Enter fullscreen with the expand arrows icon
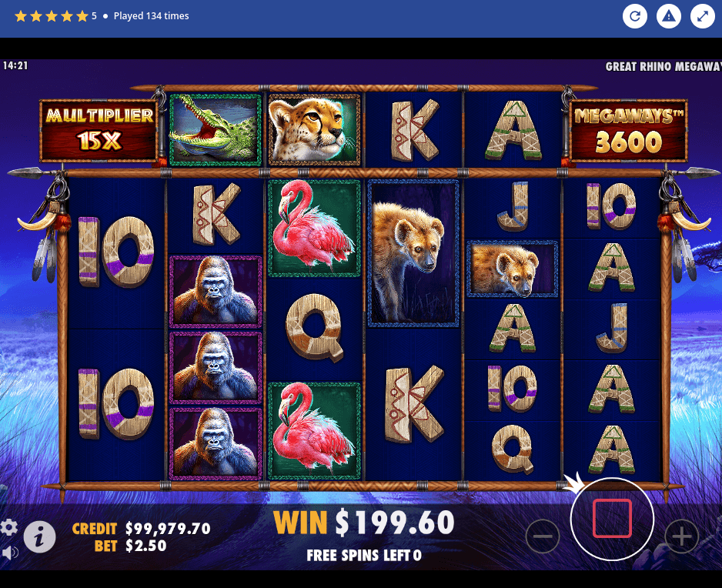 pyautogui.click(x=703, y=16)
